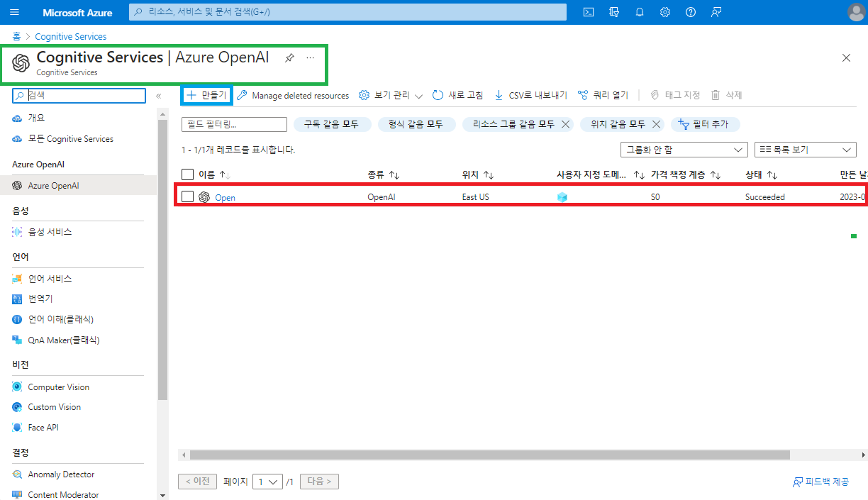868x500 pixels.
Task: Open the feedback icon in the top bar
Action: coord(716,13)
